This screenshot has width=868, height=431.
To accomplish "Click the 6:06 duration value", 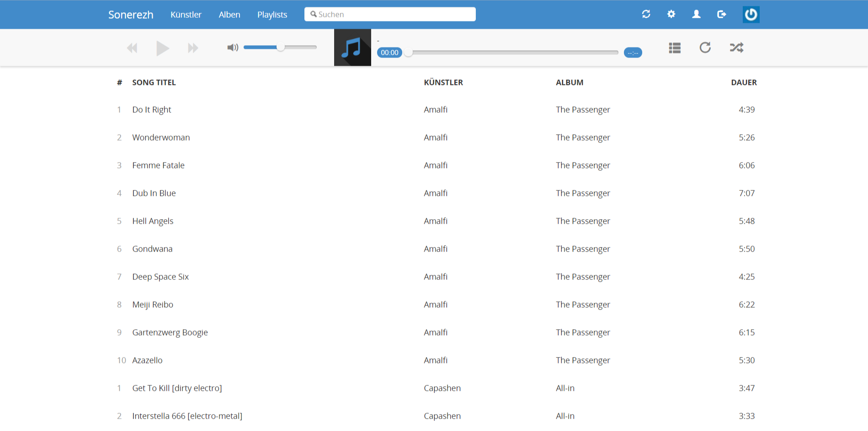I will [x=746, y=165].
